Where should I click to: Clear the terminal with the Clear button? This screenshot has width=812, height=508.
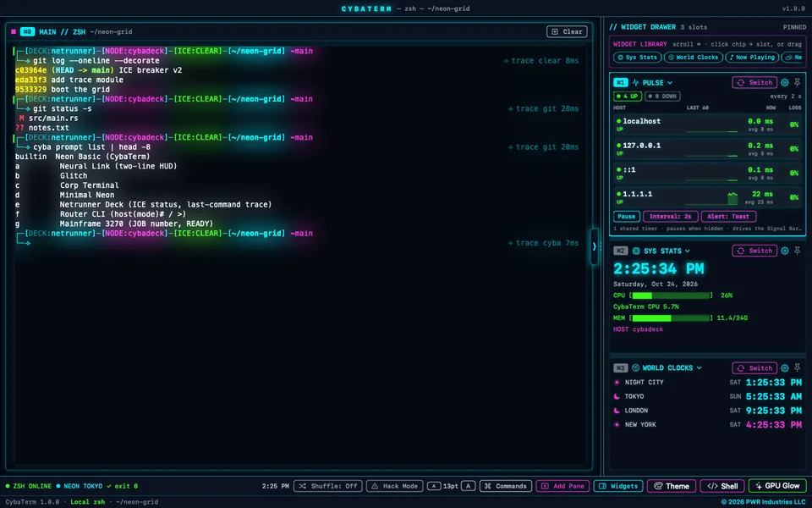tap(567, 31)
